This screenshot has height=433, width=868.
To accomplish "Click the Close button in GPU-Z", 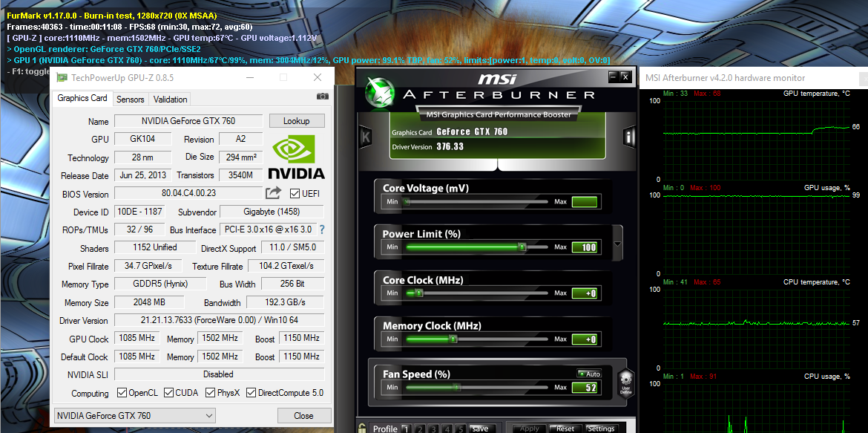I will [x=304, y=415].
